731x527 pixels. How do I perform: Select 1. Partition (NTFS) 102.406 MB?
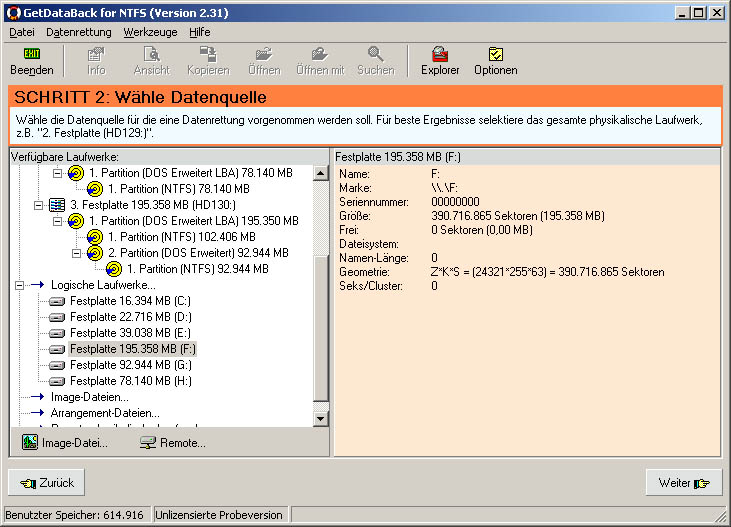coord(182,237)
